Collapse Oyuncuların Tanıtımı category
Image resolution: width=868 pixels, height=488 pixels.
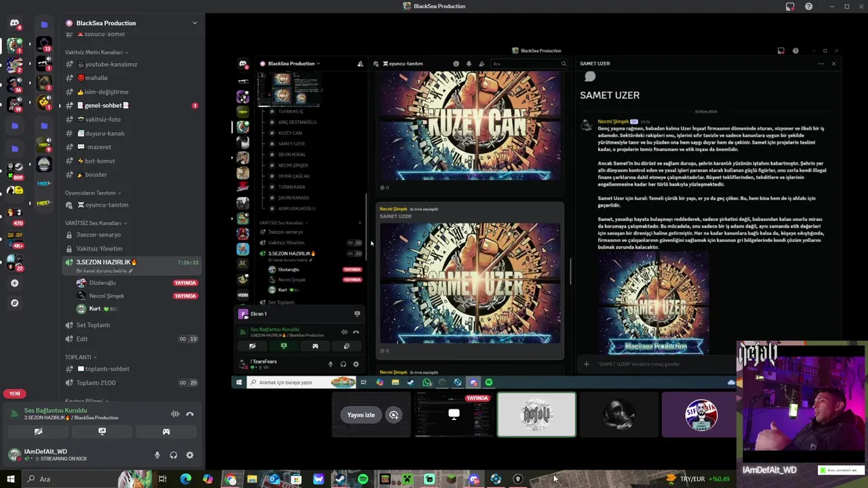tap(93, 192)
